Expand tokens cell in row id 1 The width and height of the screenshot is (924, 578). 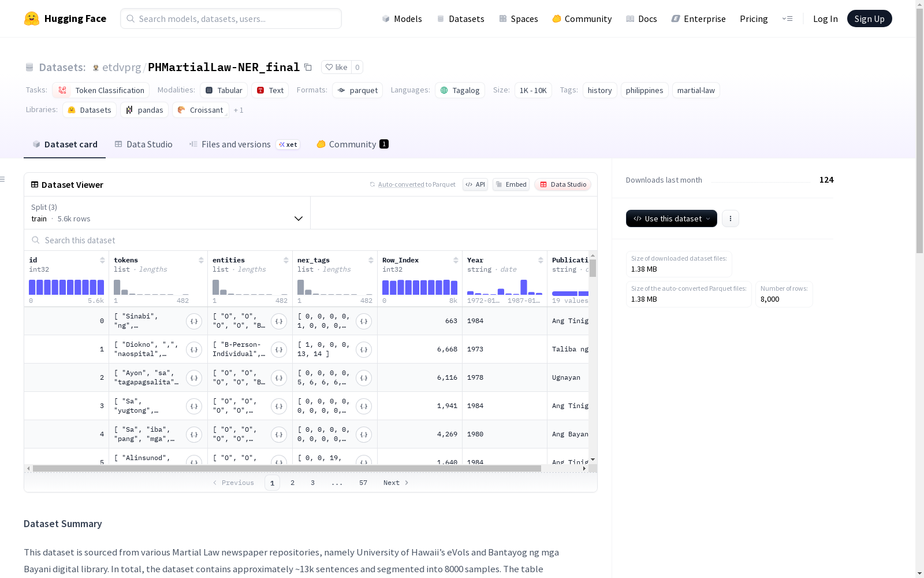coord(194,350)
